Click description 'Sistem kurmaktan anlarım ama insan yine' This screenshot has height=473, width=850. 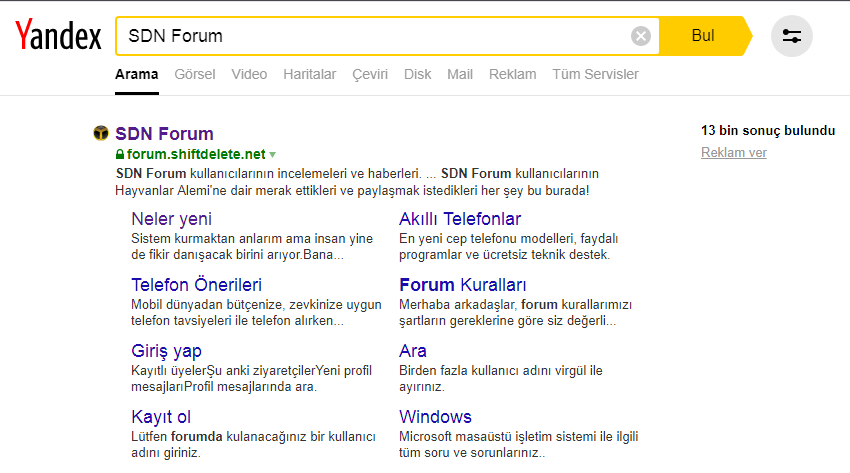point(252,238)
